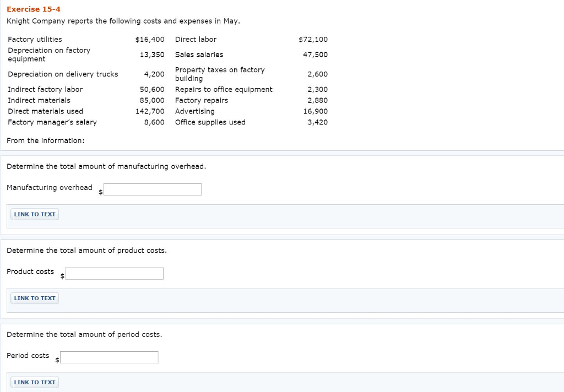Image resolution: width=564 pixels, height=392 pixels.
Task: Click the Product costs input field
Action: pos(115,273)
